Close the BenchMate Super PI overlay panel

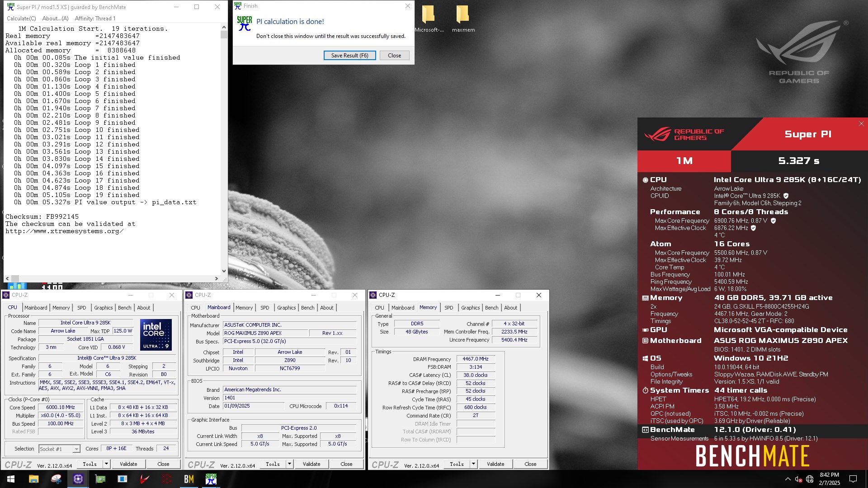[861, 123]
